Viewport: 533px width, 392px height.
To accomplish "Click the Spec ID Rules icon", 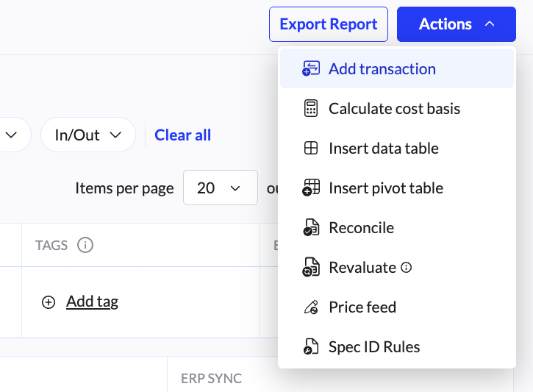I will tap(311, 347).
